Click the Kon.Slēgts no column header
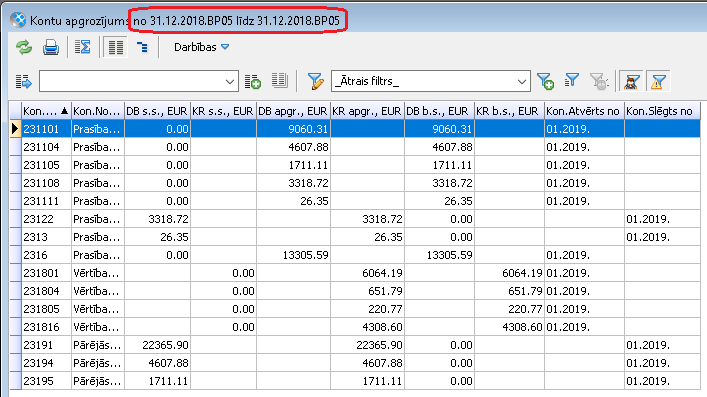Screen dimensions: 707x397 tap(662, 111)
